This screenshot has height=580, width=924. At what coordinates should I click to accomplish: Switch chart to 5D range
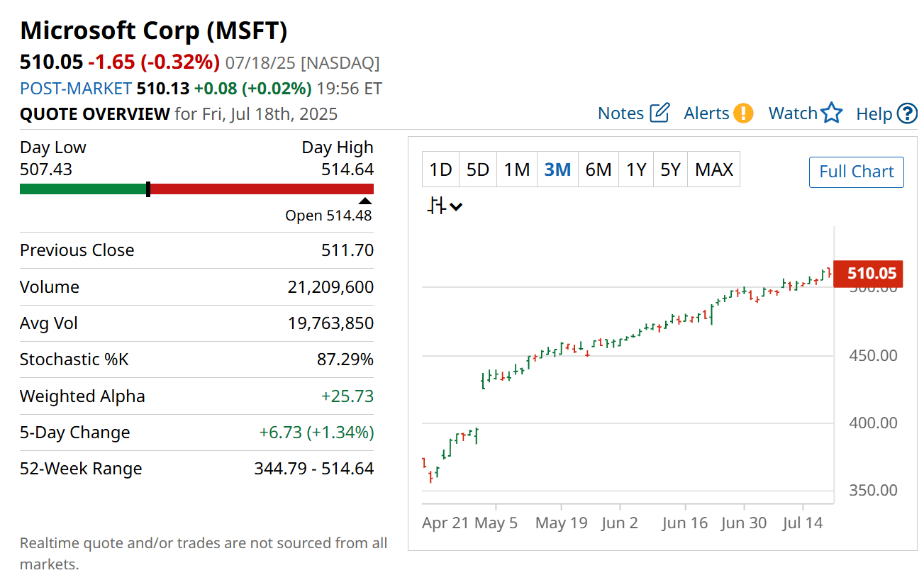pos(478,169)
